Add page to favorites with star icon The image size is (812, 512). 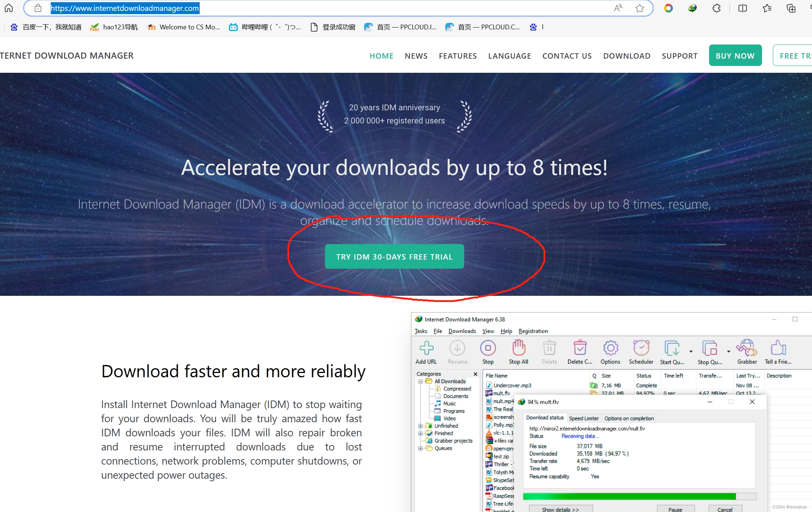(x=640, y=8)
